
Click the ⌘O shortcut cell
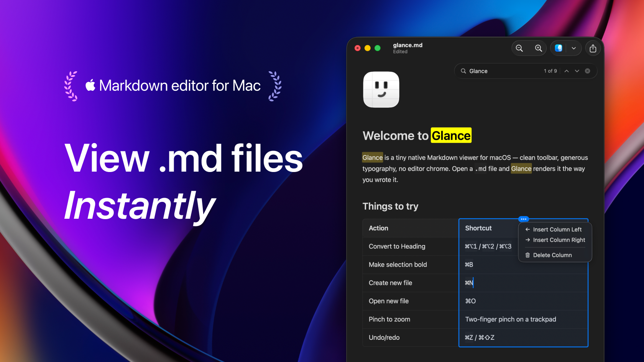pyautogui.click(x=523, y=301)
